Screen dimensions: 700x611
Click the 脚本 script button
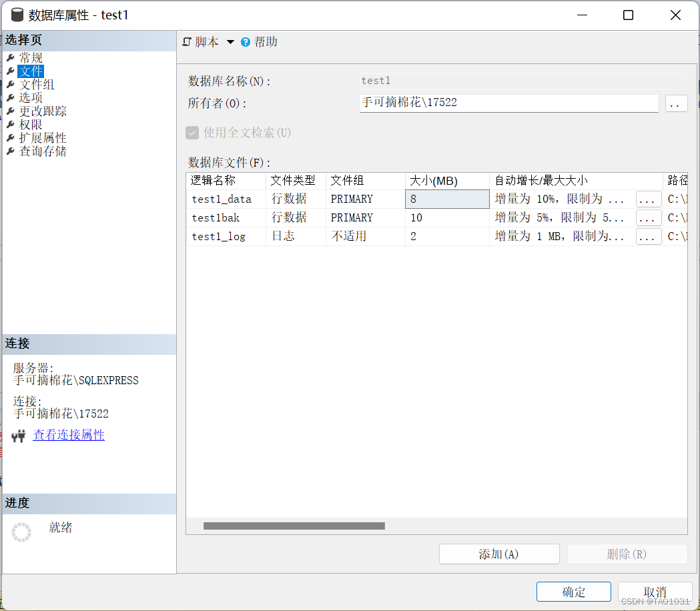(200, 42)
